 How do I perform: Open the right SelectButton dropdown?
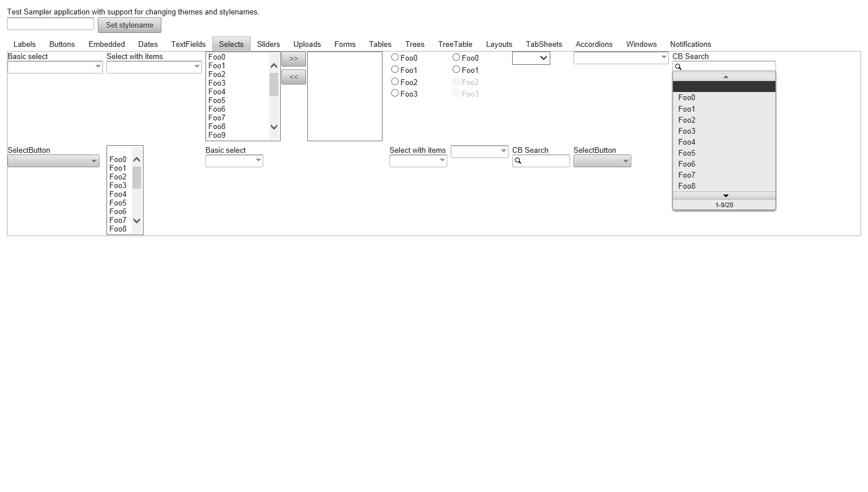(x=602, y=161)
